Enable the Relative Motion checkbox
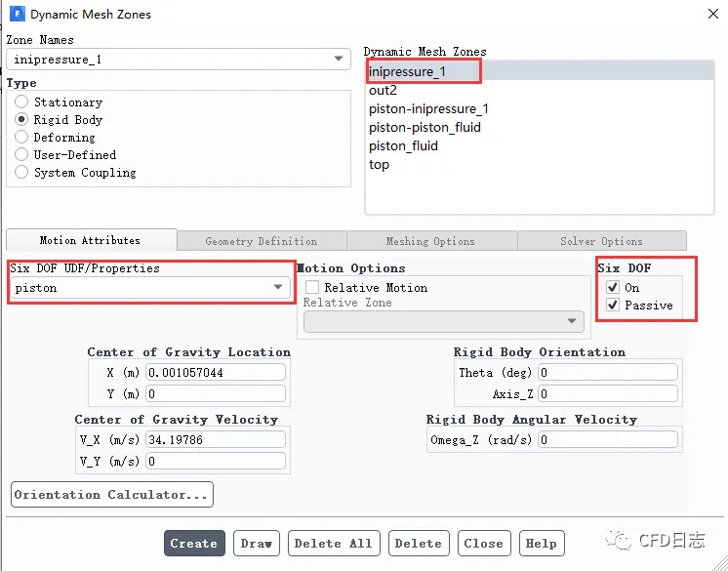The width and height of the screenshot is (728, 571). (312, 288)
